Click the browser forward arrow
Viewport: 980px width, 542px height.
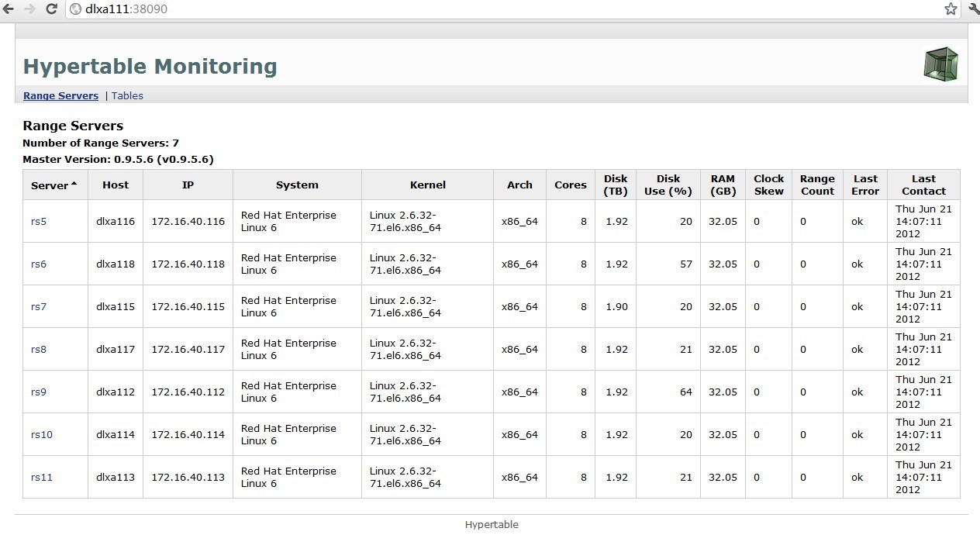click(29, 9)
